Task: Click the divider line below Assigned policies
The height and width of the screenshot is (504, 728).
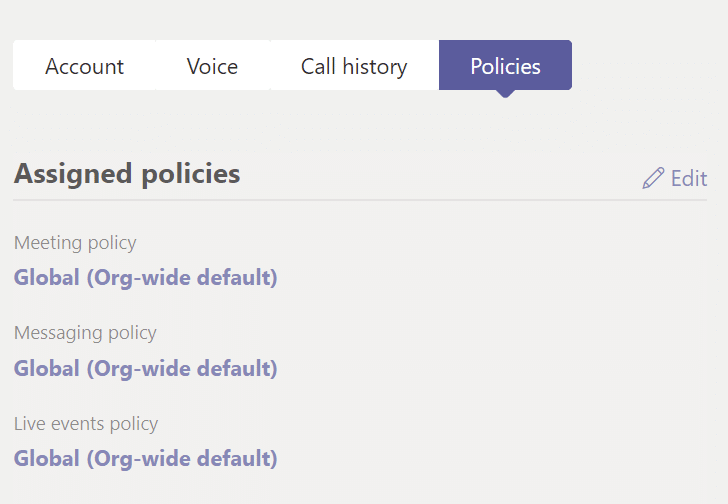Action: point(360,200)
